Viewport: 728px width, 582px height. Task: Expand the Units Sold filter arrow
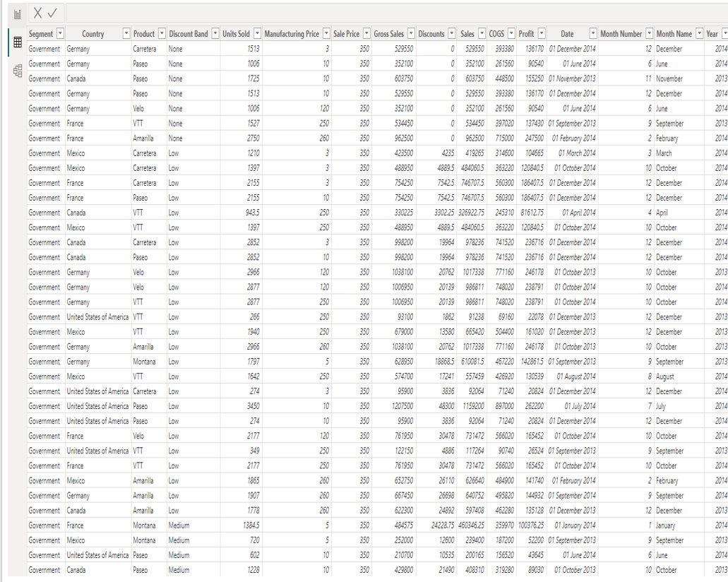point(257,34)
